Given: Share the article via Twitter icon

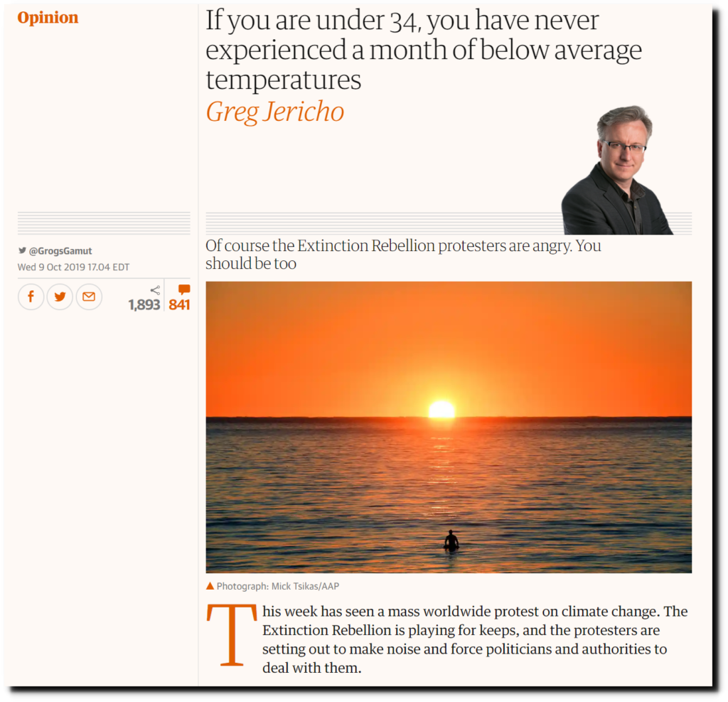Looking at the screenshot, I should click(60, 297).
